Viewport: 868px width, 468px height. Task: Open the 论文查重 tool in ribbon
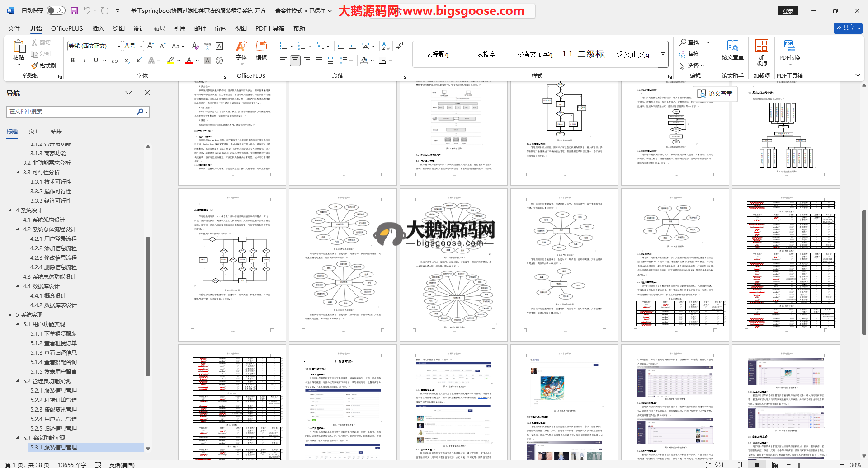(732, 50)
